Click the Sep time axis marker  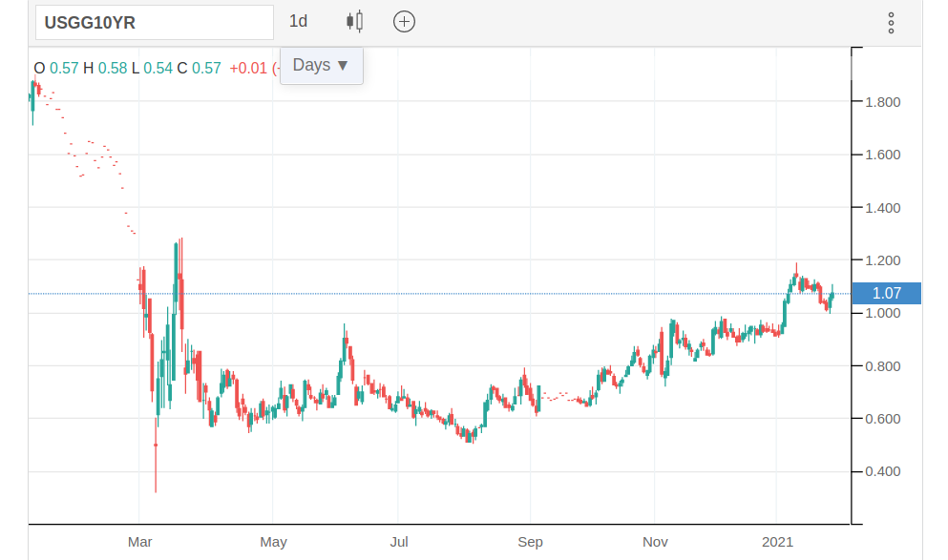point(530,542)
